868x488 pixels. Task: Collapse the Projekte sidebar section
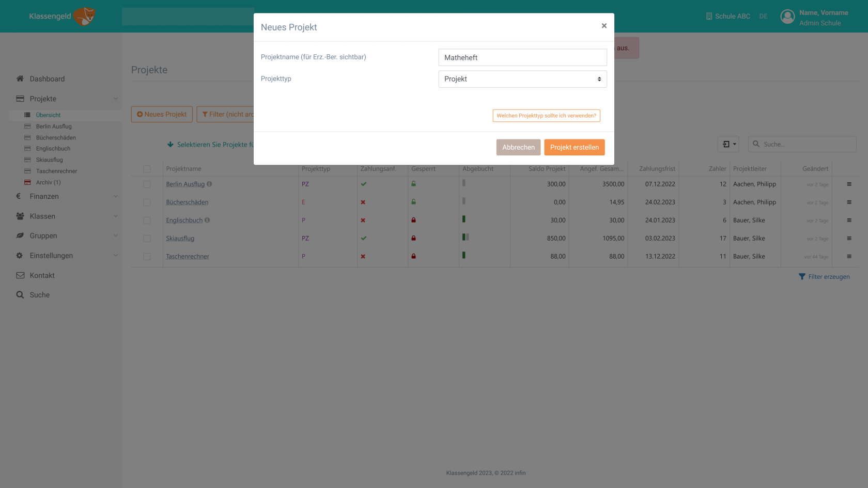pyautogui.click(x=116, y=99)
